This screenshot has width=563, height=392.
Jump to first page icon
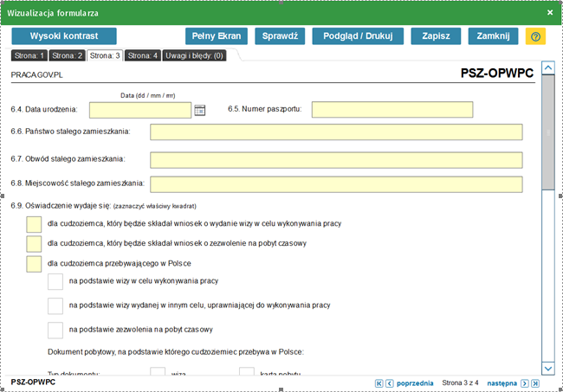pyautogui.click(x=379, y=383)
